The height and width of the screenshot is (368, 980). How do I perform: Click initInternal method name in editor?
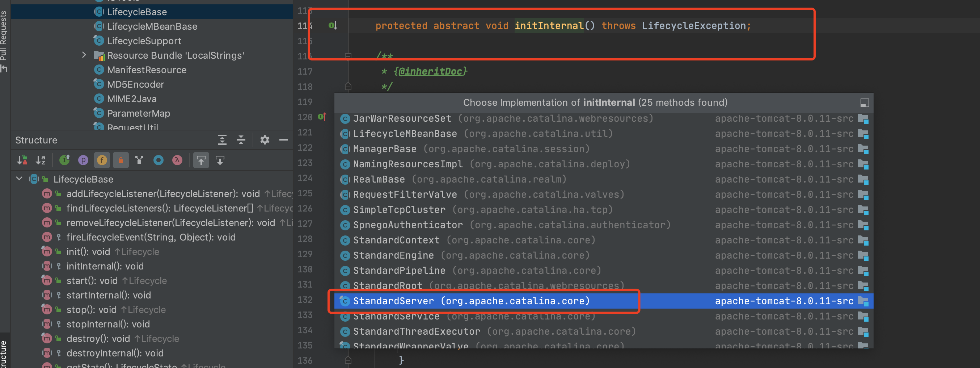coord(549,26)
